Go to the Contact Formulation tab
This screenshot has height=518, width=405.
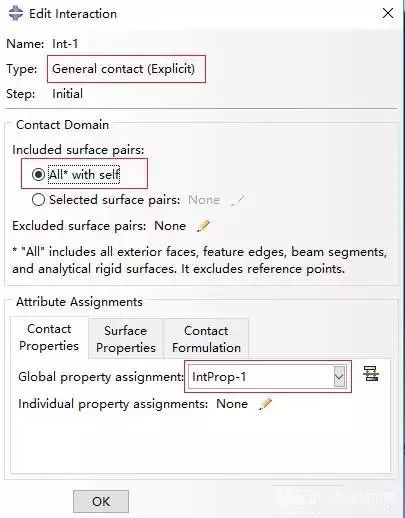206,339
